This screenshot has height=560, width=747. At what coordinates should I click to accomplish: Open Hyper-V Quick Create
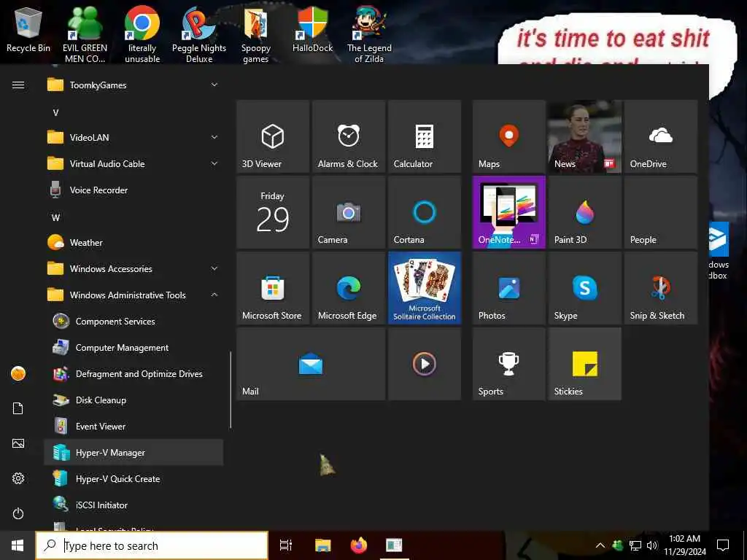click(x=133, y=479)
